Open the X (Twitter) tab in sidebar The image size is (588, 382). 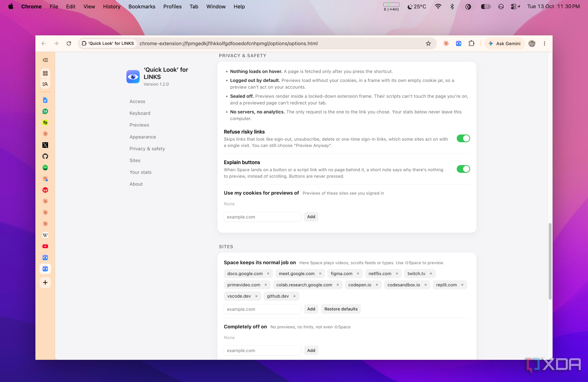(x=45, y=145)
